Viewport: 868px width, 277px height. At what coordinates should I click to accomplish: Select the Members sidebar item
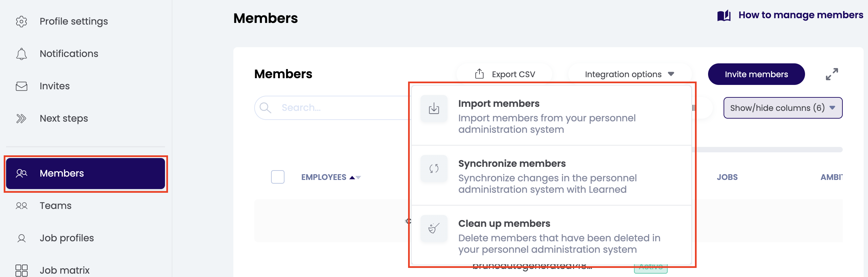[86, 174]
